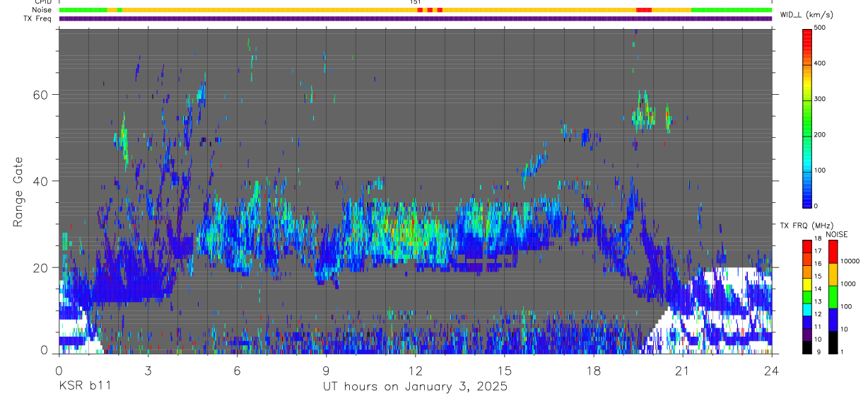The width and height of the screenshot is (868, 401).
Task: Select the 9 MHz label on TX FRQ legend
Action: click(x=817, y=351)
